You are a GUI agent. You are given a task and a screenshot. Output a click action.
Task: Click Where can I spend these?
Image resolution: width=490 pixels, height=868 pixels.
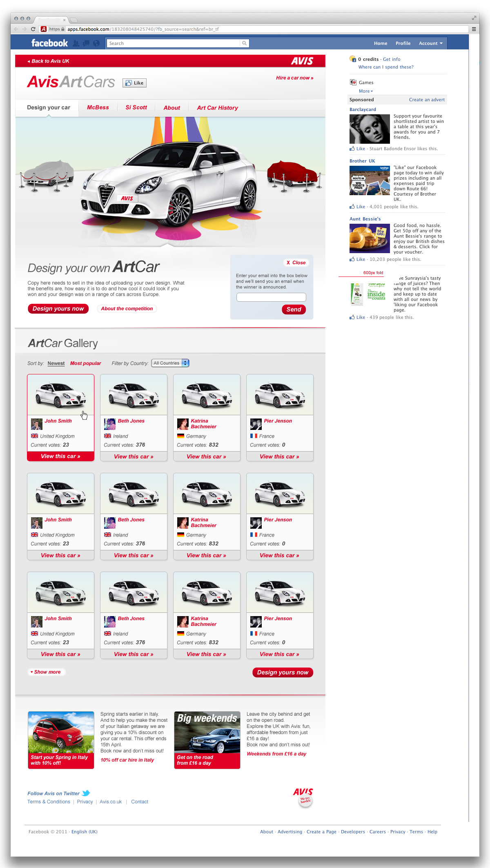point(386,67)
